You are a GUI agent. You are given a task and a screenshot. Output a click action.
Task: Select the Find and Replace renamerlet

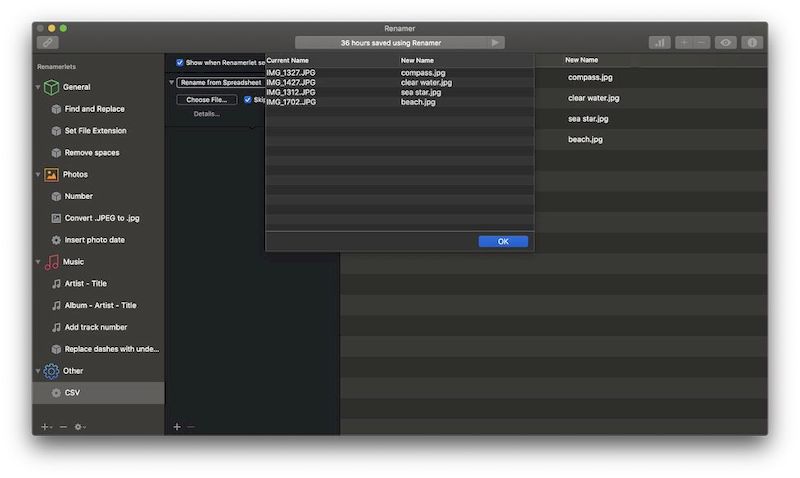click(94, 109)
